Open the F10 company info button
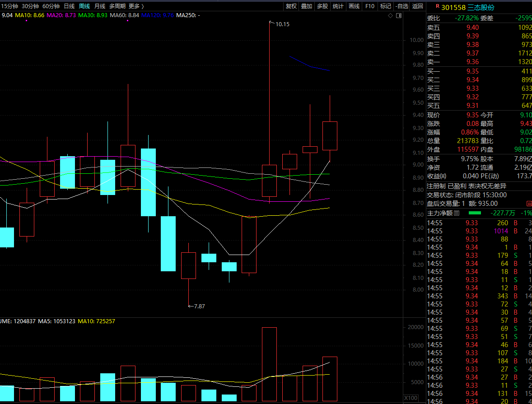The height and width of the screenshot is (404, 532). point(370,6)
